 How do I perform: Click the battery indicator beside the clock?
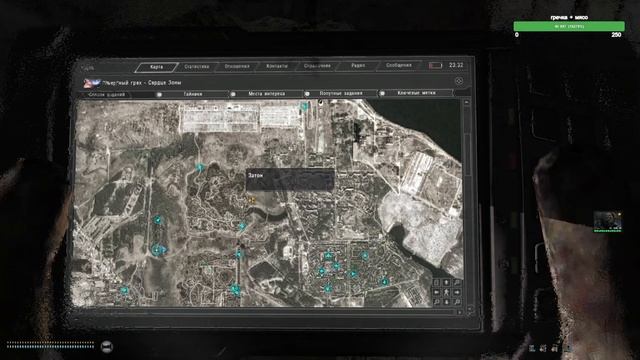[435, 65]
